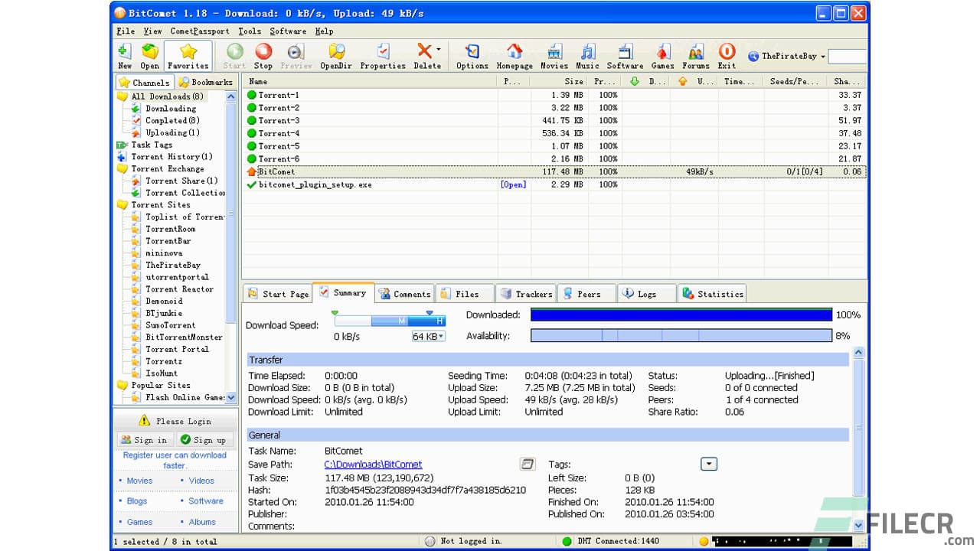Image resolution: width=980 pixels, height=551 pixels.
Task: Create a new torrent with the New icon
Action: pyautogui.click(x=124, y=55)
